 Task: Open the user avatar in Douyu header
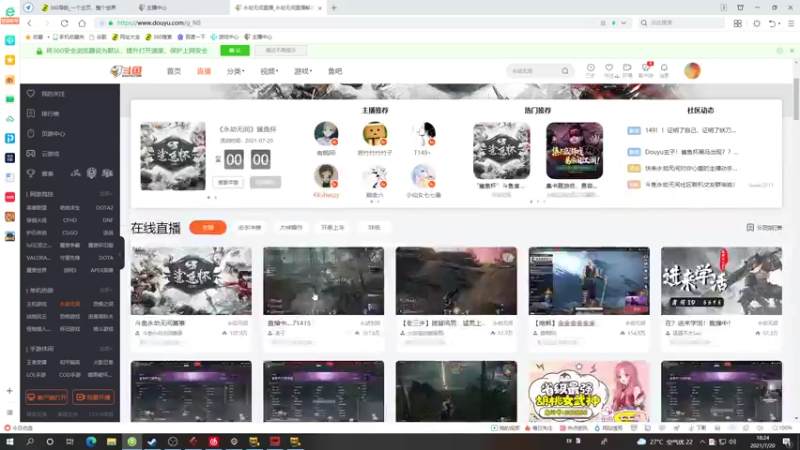692,71
